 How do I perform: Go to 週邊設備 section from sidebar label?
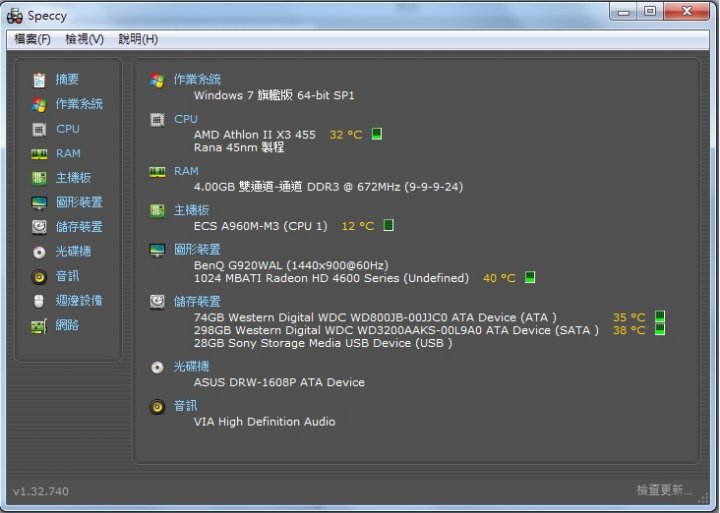tap(79, 300)
